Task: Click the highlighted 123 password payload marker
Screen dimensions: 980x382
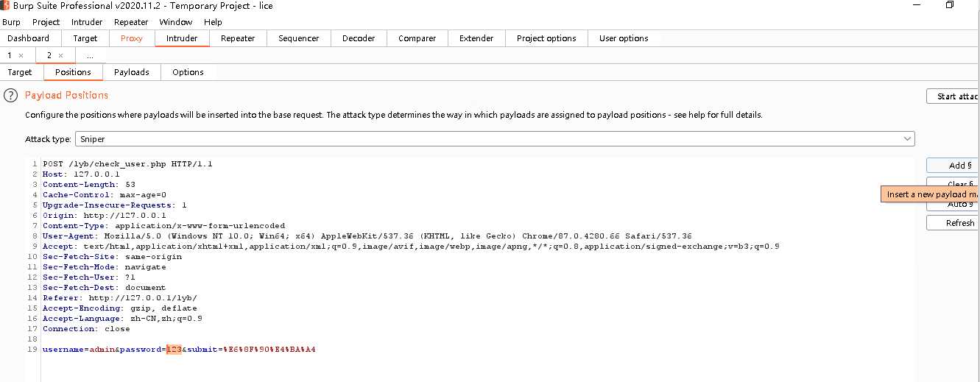Action: coord(174,350)
